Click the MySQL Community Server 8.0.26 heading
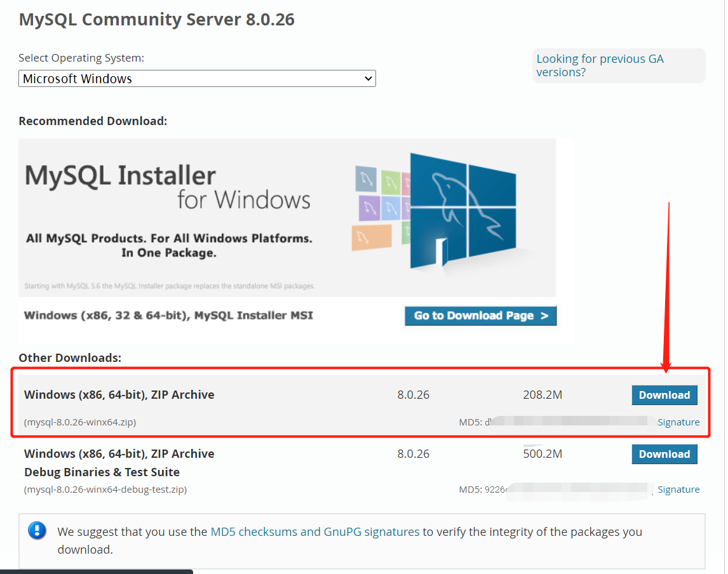This screenshot has height=574, width=728. pos(156,20)
